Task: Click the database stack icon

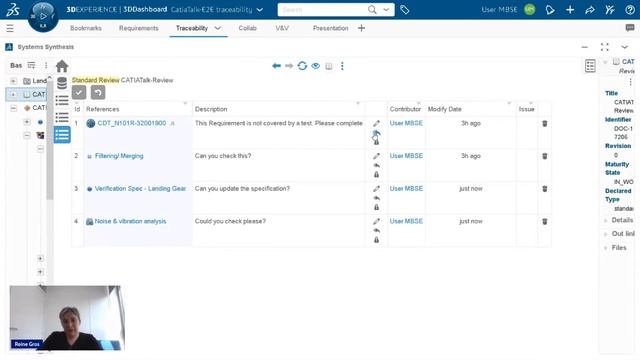Action: pyautogui.click(x=62, y=83)
